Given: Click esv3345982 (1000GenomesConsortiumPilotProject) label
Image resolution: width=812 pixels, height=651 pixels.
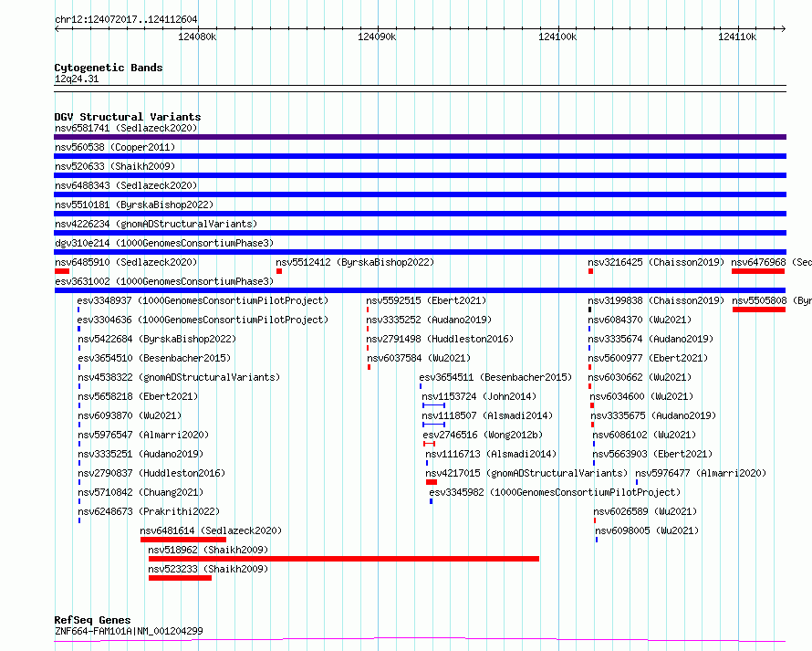Looking at the screenshot, I should tap(555, 492).
